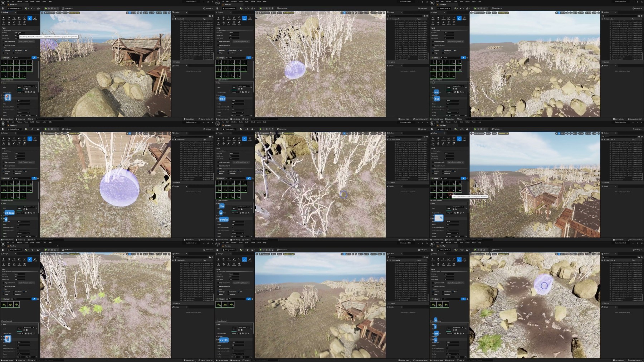Viewport: 644px width, 362px height.
Task: Toggle Static Meshes filter checkbox in top-middle editor
Action: point(228,50)
